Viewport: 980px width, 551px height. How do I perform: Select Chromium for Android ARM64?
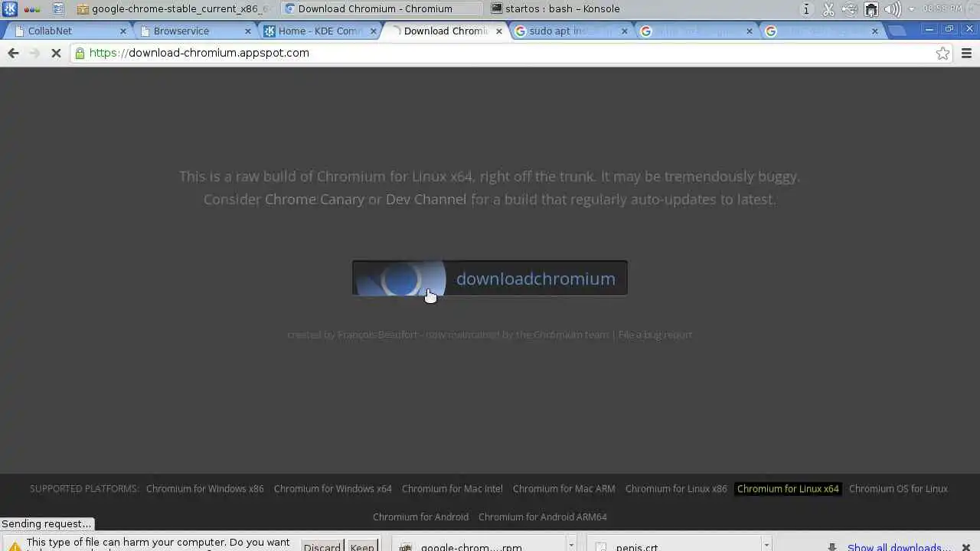click(x=543, y=517)
